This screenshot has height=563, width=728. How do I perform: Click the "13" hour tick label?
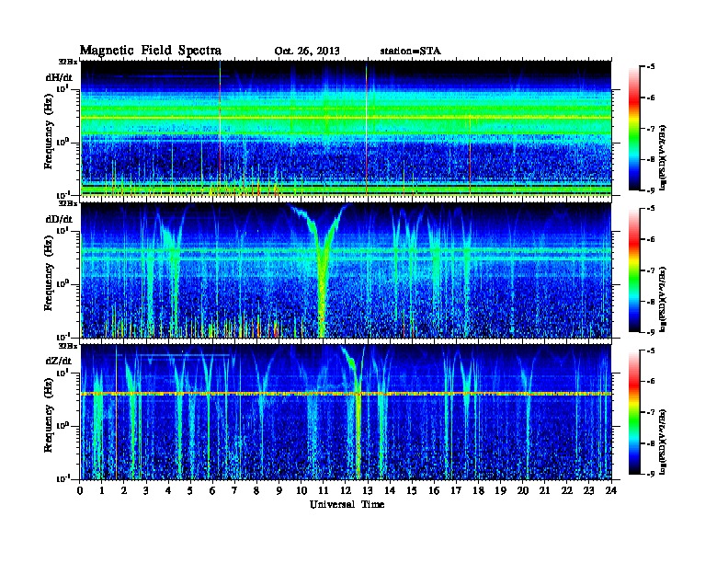[368, 490]
